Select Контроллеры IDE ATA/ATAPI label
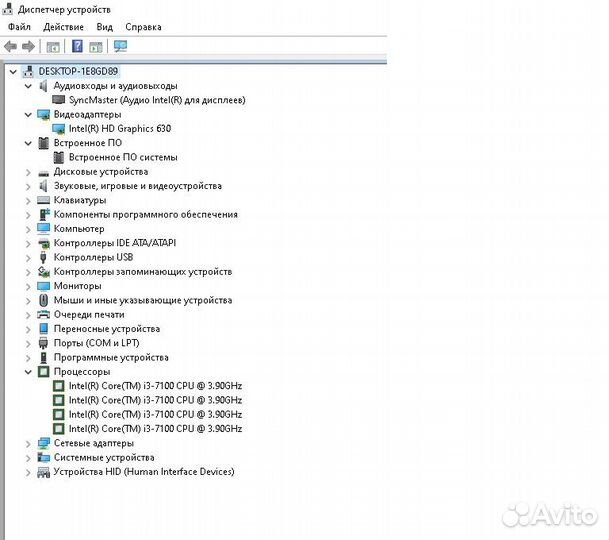The width and height of the screenshot is (609, 540). [x=115, y=243]
